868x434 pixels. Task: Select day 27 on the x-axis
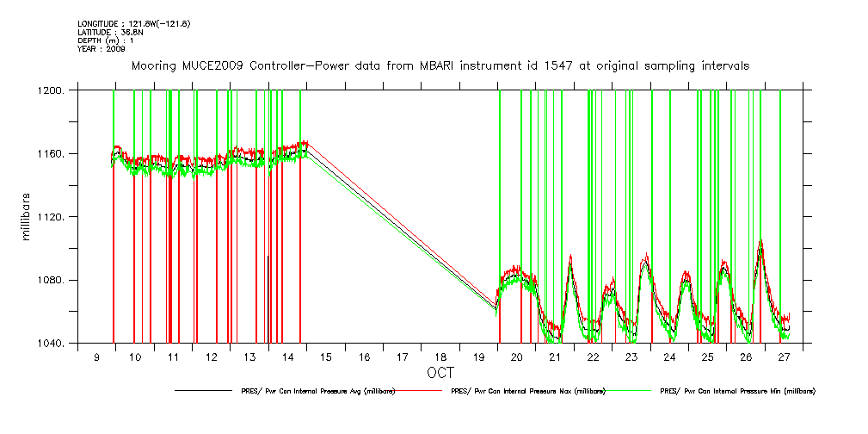click(784, 356)
